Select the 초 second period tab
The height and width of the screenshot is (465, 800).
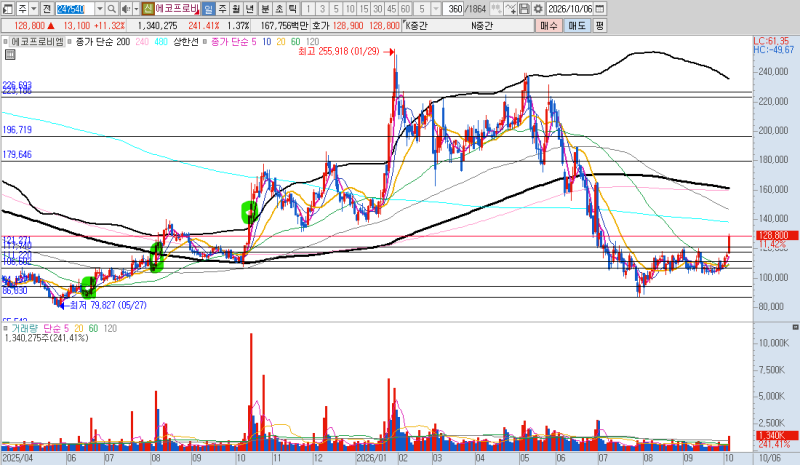pyautogui.click(x=279, y=9)
